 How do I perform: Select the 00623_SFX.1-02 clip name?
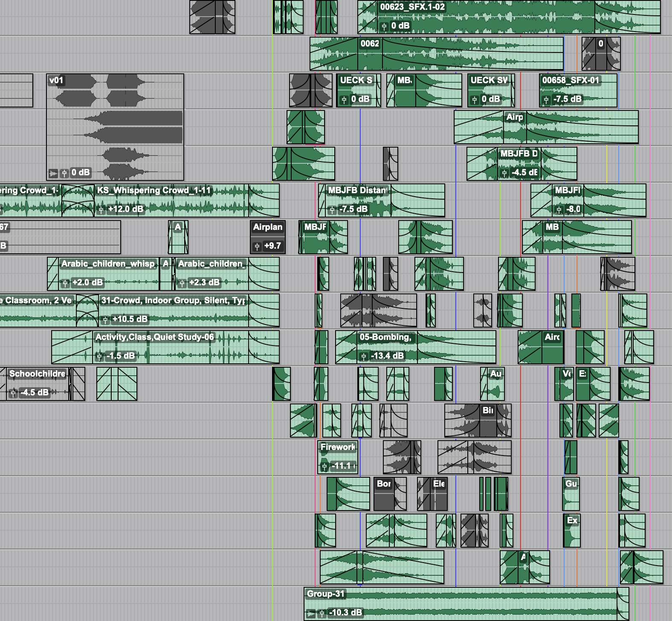click(x=412, y=7)
